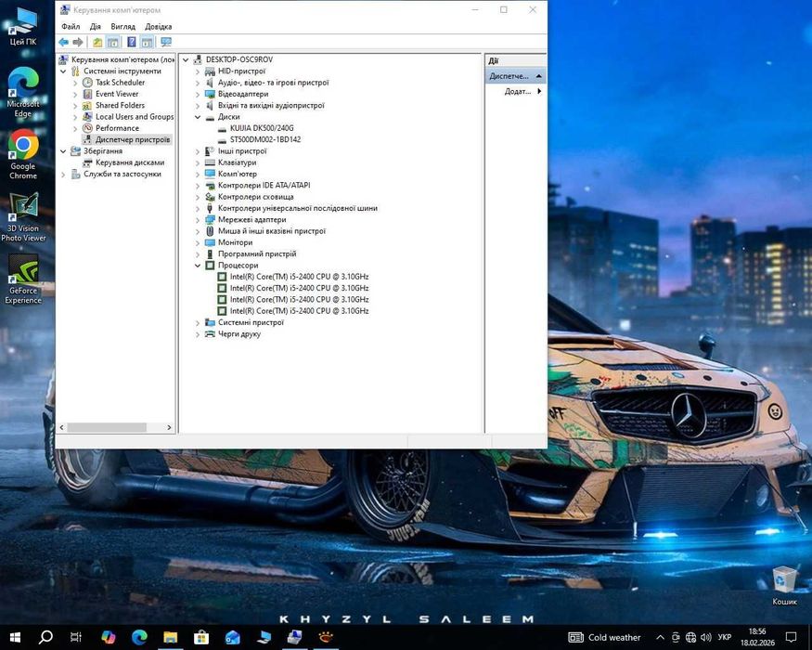Open Microsoft Edge desktop shortcut
The image size is (812, 650).
23,92
